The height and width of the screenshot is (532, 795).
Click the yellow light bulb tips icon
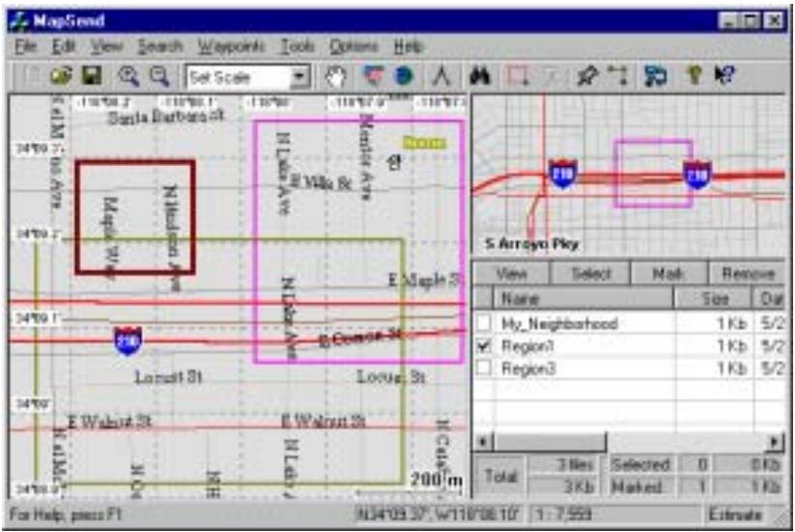(x=695, y=76)
